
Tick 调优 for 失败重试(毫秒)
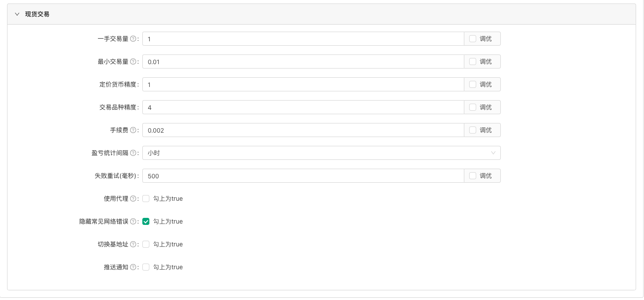[473, 176]
